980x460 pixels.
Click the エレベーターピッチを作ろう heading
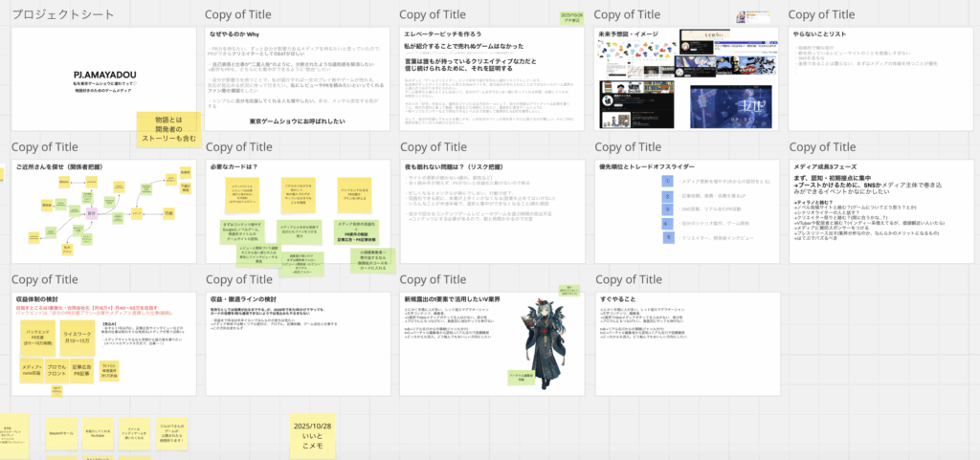click(454, 33)
